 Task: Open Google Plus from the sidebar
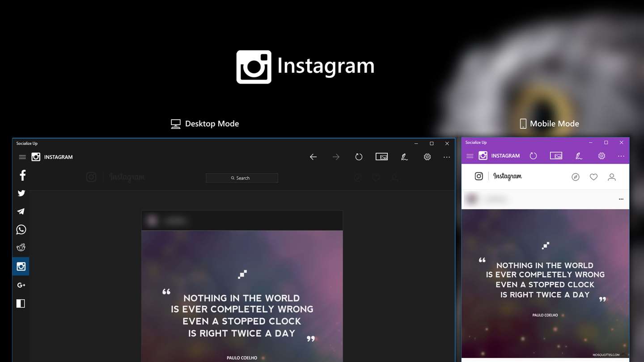pyautogui.click(x=21, y=285)
